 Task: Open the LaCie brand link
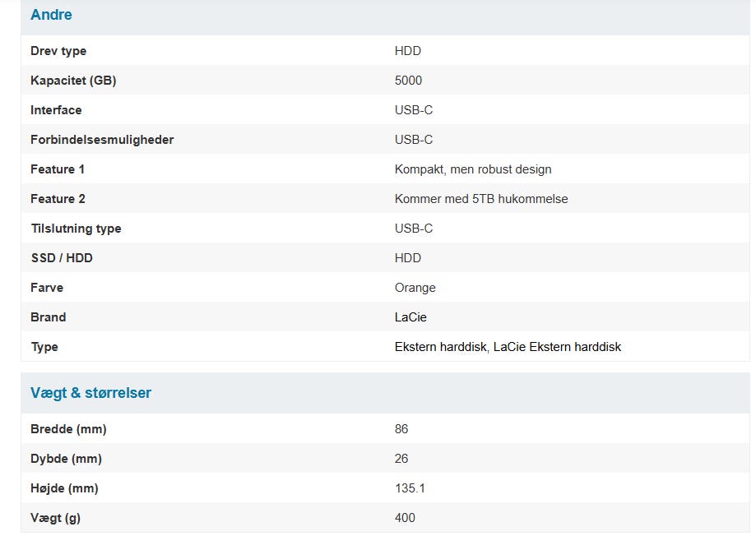(410, 317)
